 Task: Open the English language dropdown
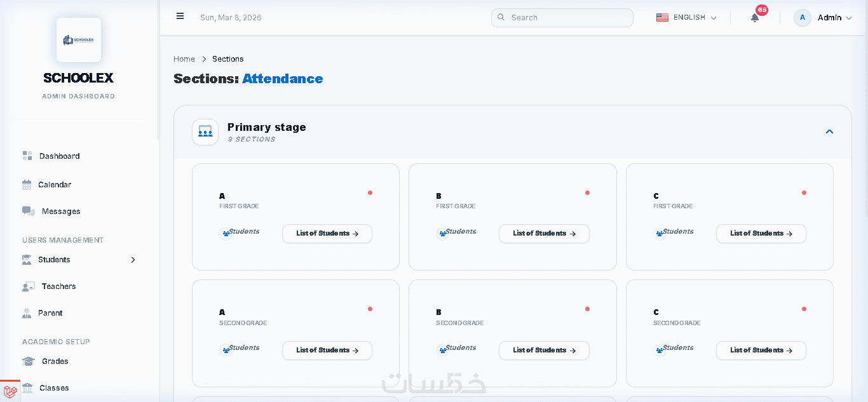(687, 18)
